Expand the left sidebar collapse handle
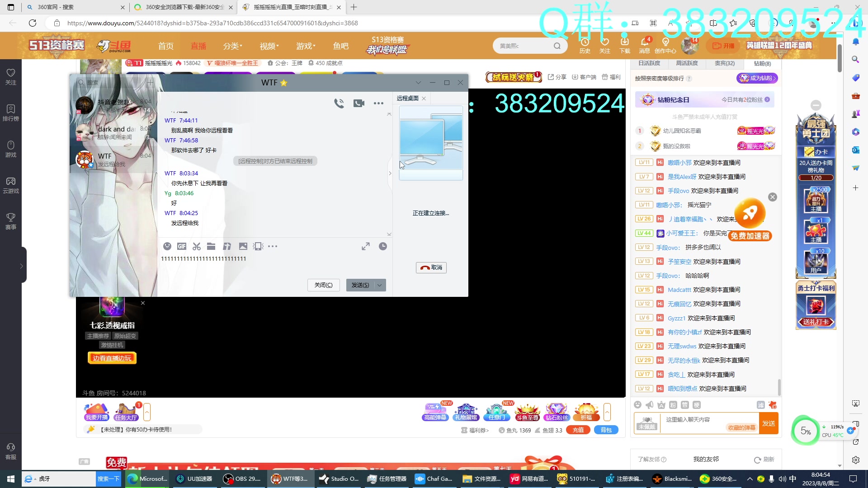868x488 pixels. click(22, 266)
